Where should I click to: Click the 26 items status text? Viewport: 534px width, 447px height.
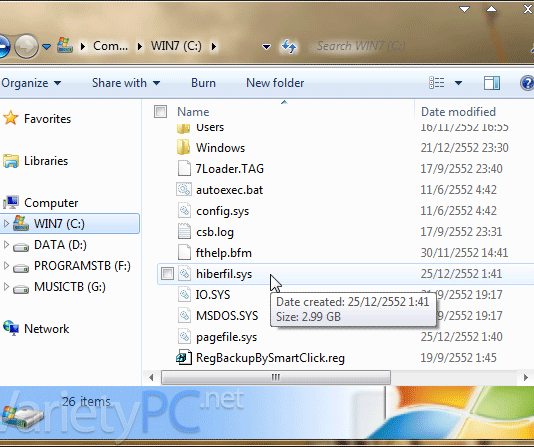(86, 402)
